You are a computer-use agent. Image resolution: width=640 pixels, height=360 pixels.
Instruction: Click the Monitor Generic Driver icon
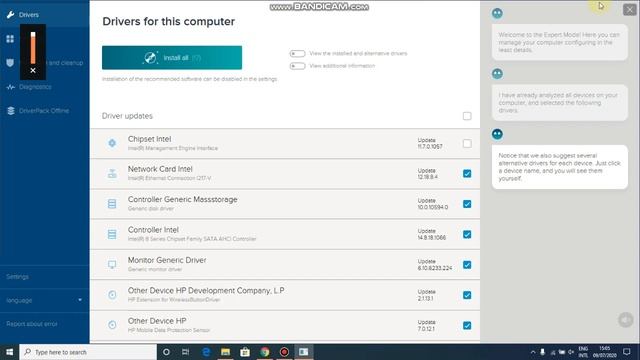(112, 264)
